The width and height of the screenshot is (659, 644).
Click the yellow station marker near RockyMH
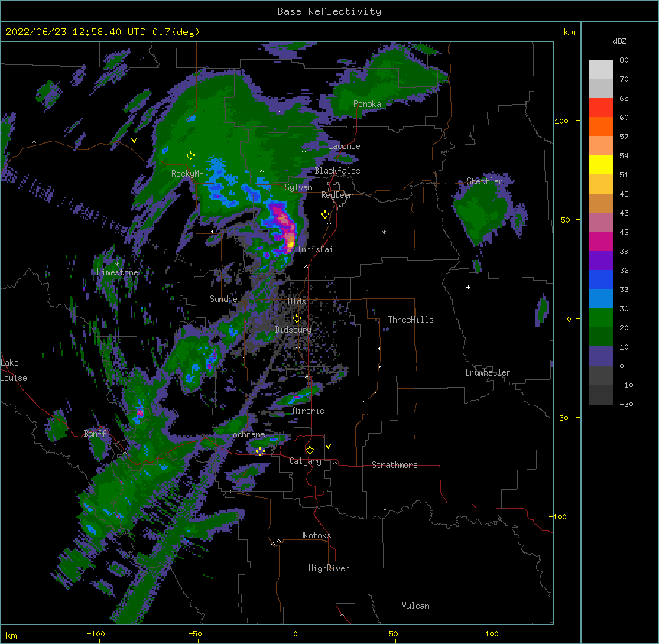click(x=191, y=156)
